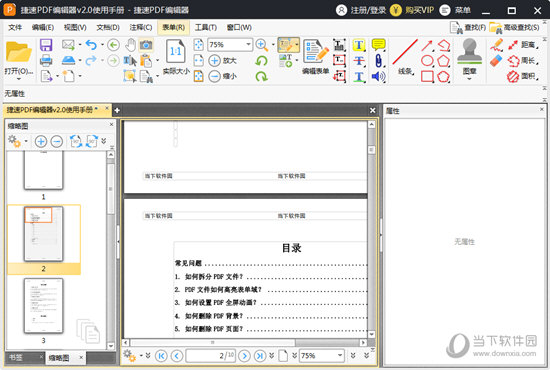Open the 编辑表单 edit form tool
This screenshot has width=550, height=370.
coord(315,57)
